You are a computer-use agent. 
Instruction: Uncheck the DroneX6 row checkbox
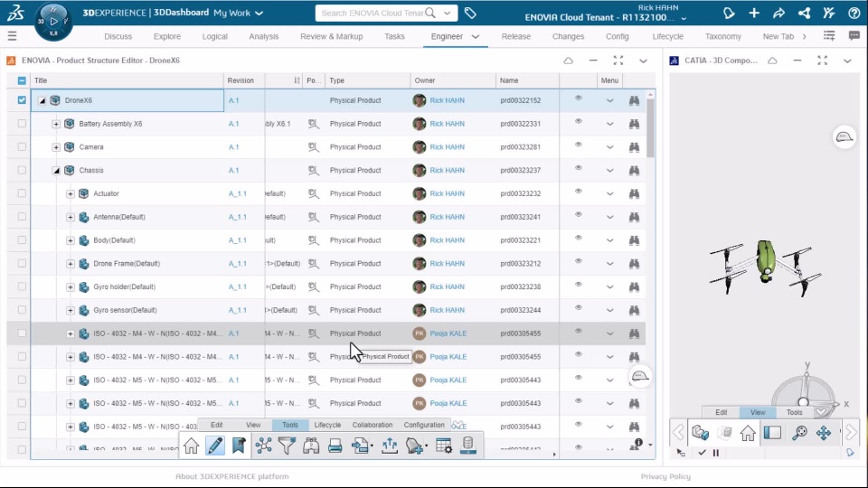(x=22, y=100)
